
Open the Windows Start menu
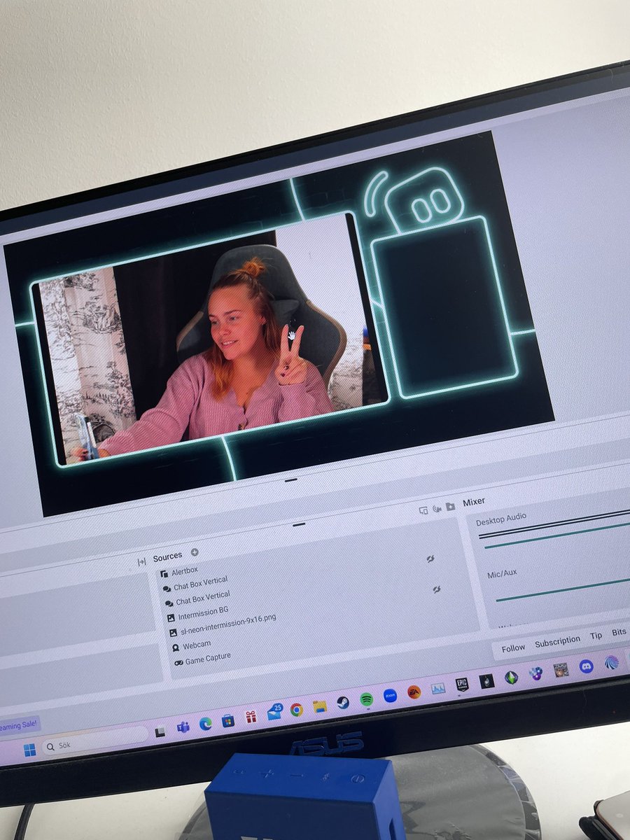point(30,750)
